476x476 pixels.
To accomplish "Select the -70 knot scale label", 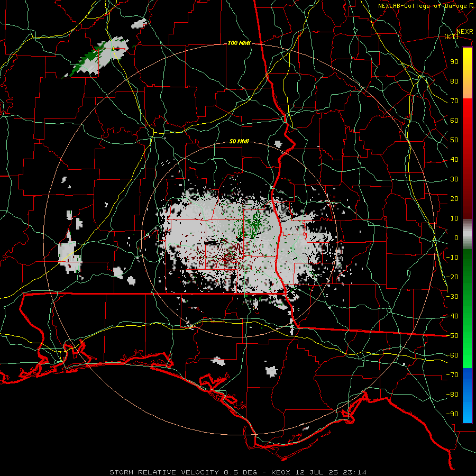I will [452, 375].
